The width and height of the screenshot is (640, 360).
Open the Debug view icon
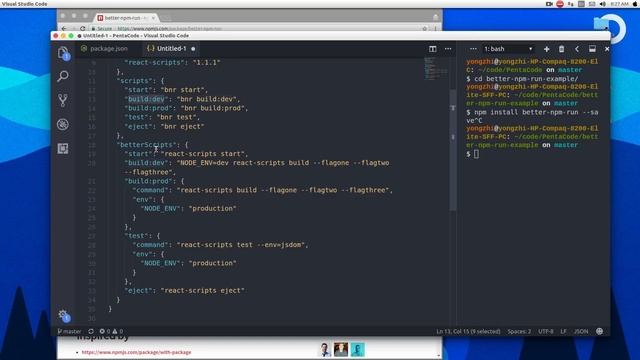click(63, 124)
